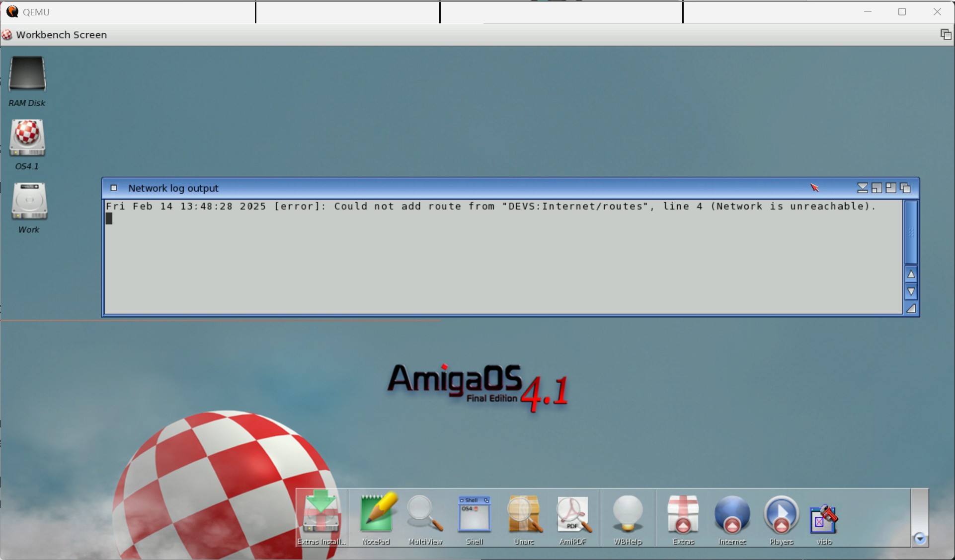Launch MultiView from the dock
Viewport: 955px width, 560px height.
tap(425, 517)
